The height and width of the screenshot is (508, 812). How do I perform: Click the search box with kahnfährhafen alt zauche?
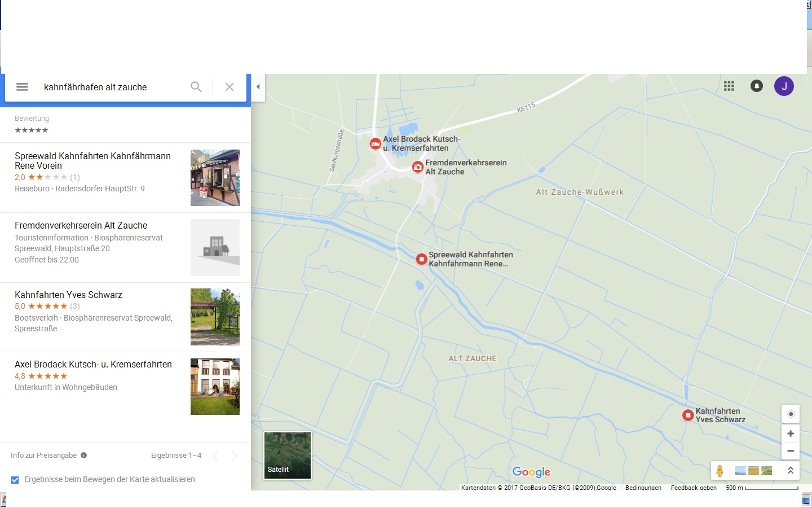coord(113,87)
